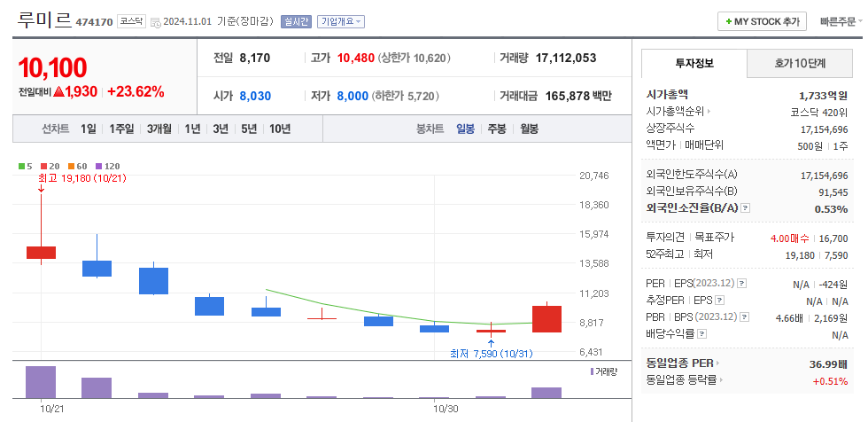
Task: Click the green 5-day average legend swatch
Action: 21,166
